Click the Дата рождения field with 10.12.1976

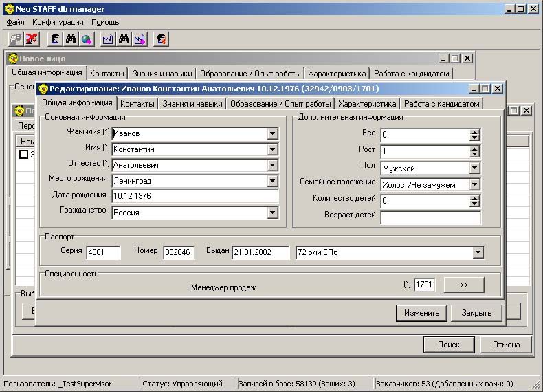[195, 196]
